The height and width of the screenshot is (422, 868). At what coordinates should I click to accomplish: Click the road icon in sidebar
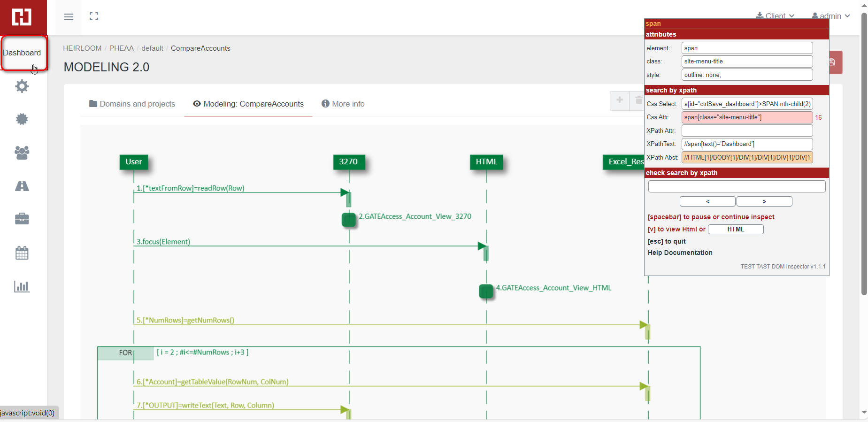pos(22,186)
